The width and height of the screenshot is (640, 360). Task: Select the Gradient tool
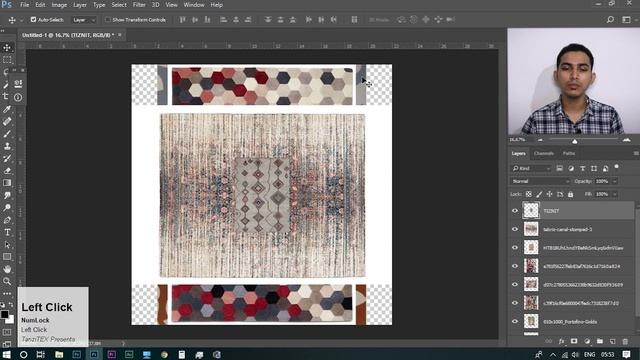tap(7, 183)
